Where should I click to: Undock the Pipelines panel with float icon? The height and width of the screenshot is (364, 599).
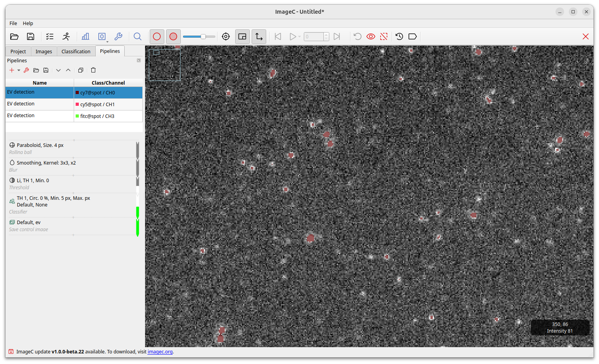click(x=139, y=60)
